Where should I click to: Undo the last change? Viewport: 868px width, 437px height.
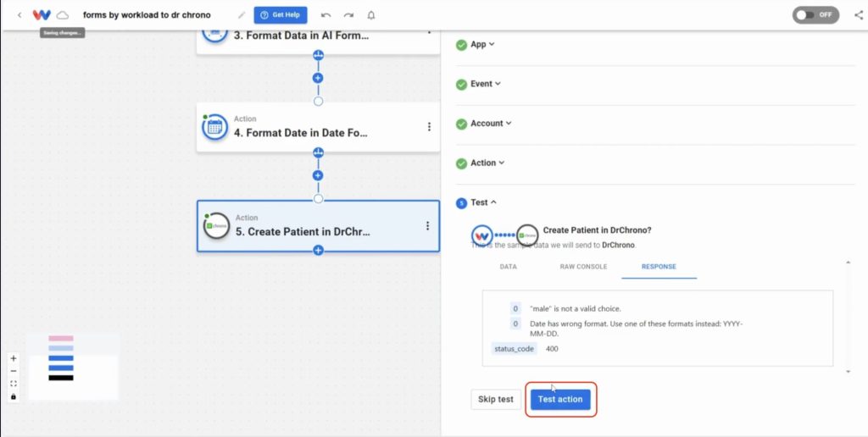(x=326, y=15)
